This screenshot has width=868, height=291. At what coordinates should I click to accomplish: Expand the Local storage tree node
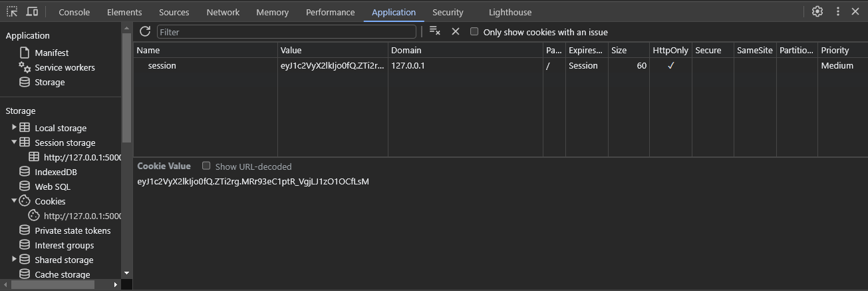coord(14,127)
